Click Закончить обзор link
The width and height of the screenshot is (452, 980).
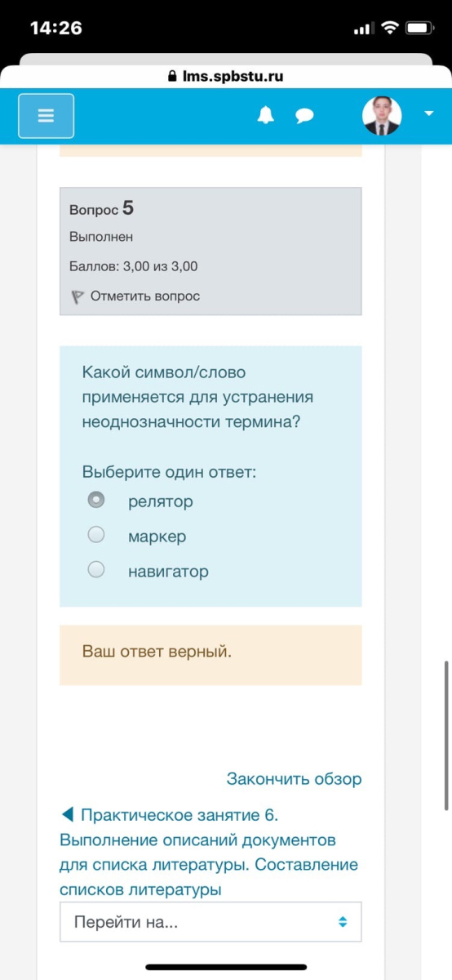pyautogui.click(x=294, y=779)
